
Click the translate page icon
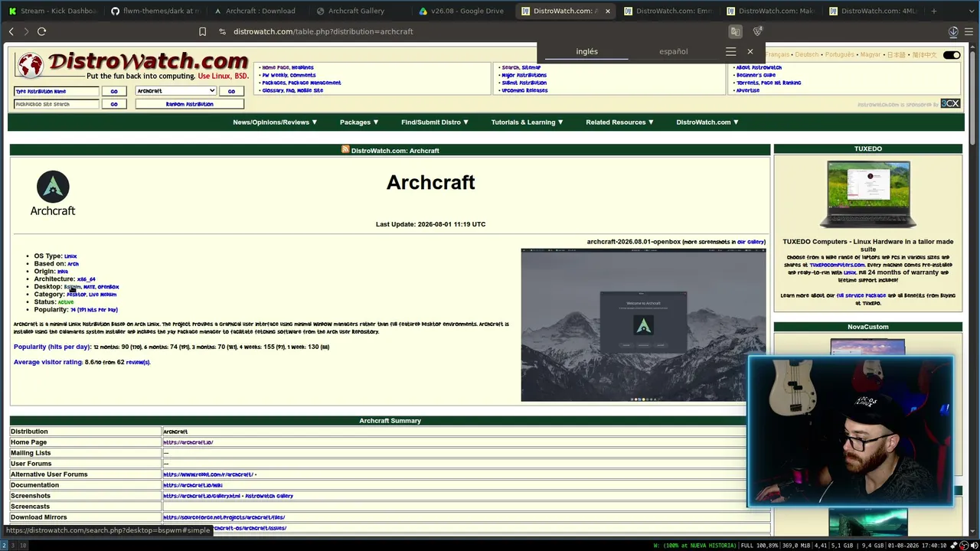click(735, 31)
